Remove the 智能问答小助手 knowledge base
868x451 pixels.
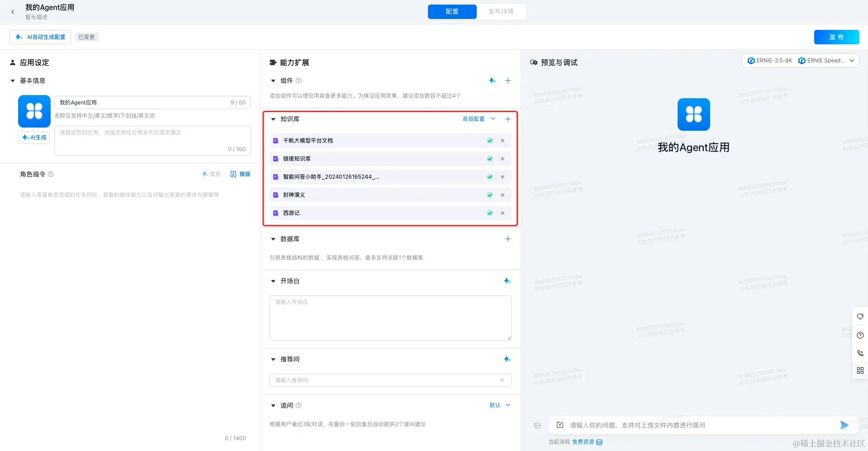click(x=503, y=177)
